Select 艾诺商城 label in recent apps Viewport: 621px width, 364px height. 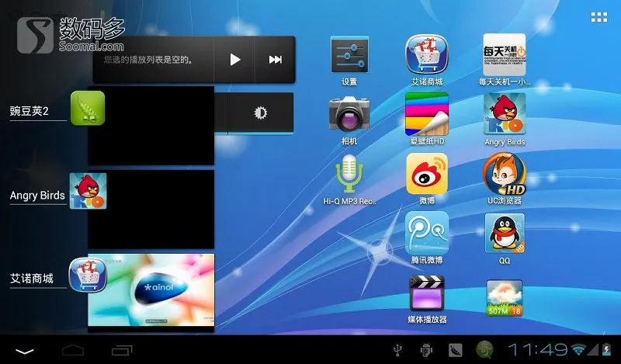(32, 279)
